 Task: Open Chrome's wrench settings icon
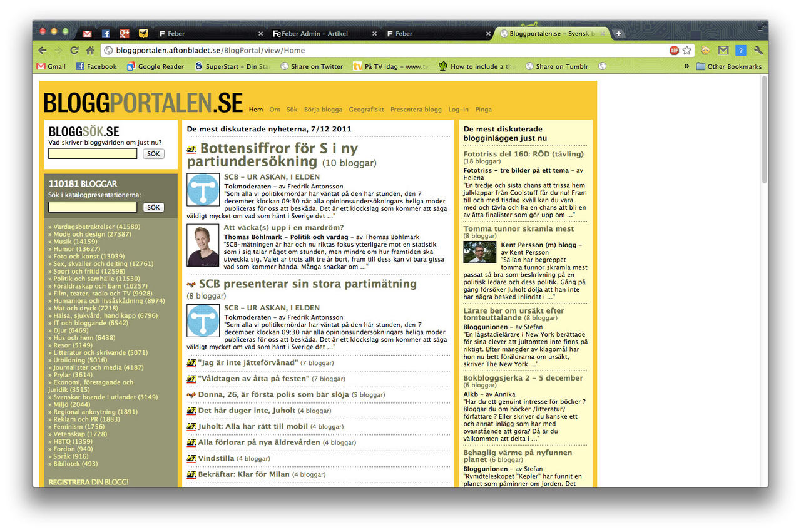point(758,50)
